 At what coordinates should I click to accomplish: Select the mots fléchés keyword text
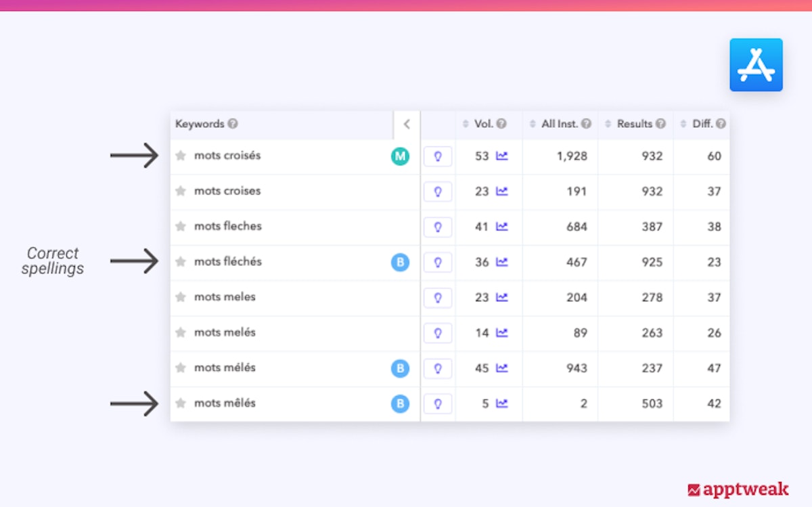(228, 262)
